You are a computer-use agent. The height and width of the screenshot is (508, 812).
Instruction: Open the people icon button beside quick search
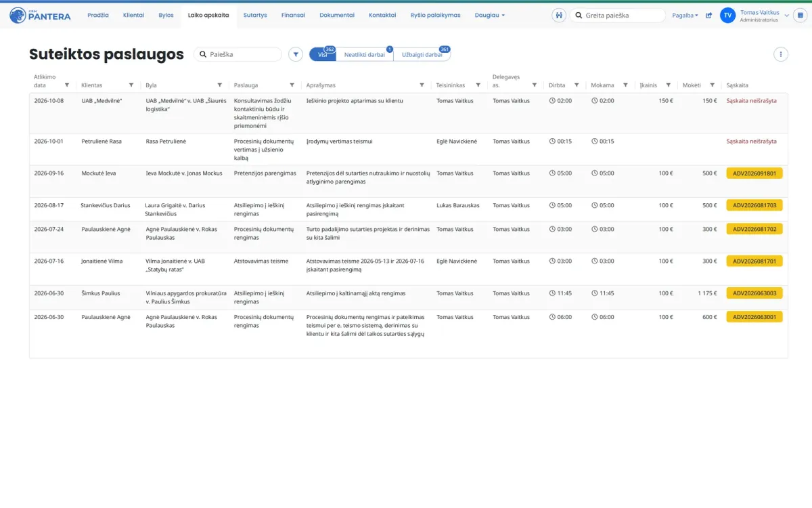coord(559,15)
